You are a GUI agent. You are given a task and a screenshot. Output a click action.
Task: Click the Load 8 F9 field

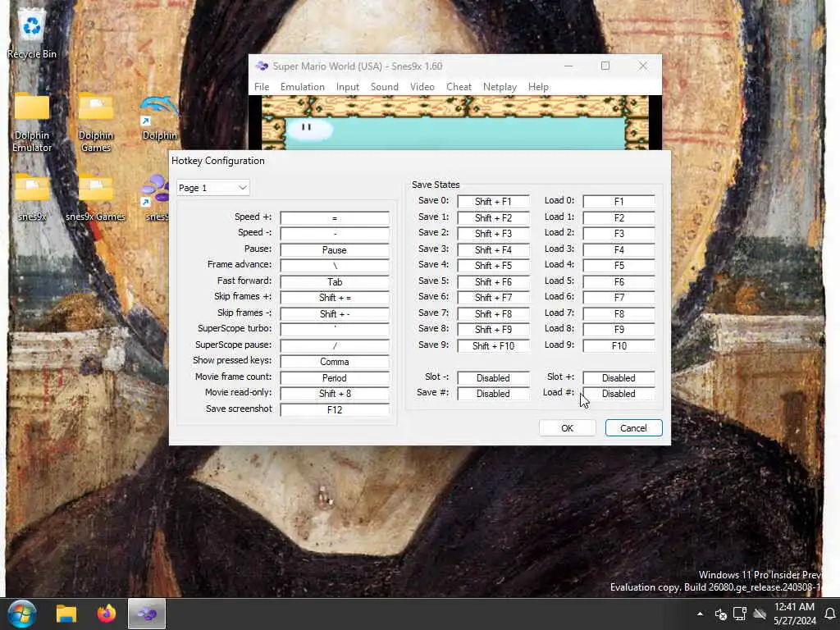619,330
